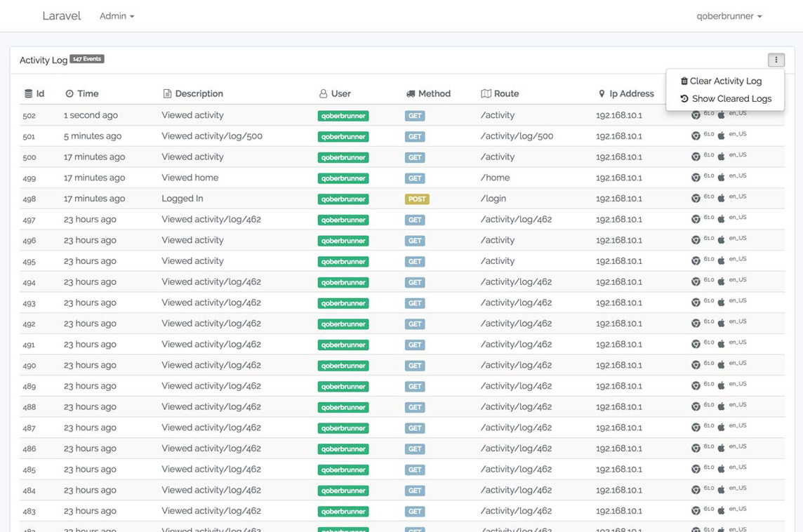This screenshot has width=803, height=532.
Task: Click the '/login' route cell
Action: coord(493,199)
